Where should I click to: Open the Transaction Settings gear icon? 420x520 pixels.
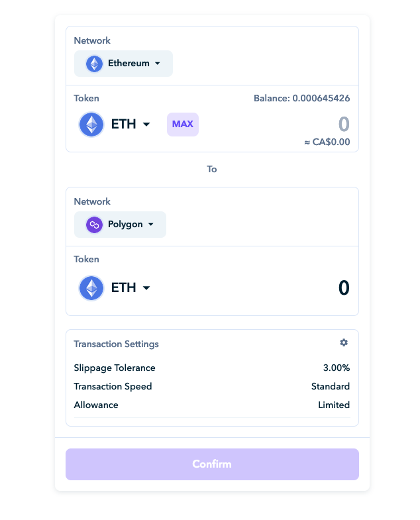pos(344,342)
